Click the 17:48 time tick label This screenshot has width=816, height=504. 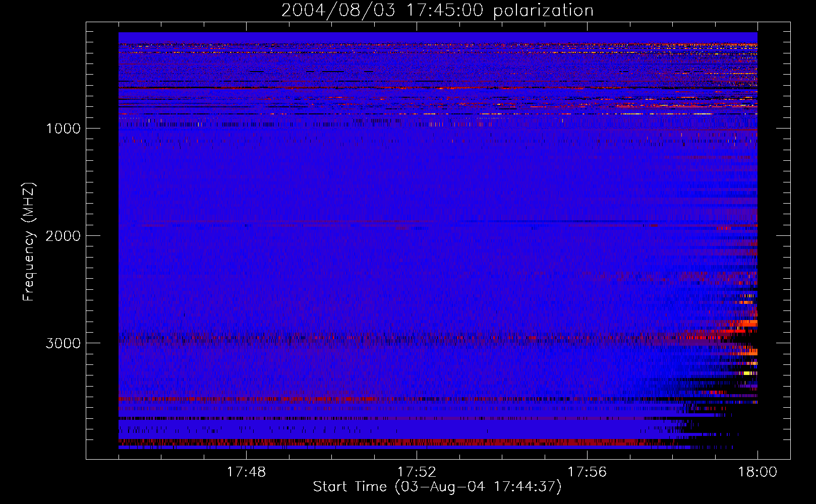(246, 472)
